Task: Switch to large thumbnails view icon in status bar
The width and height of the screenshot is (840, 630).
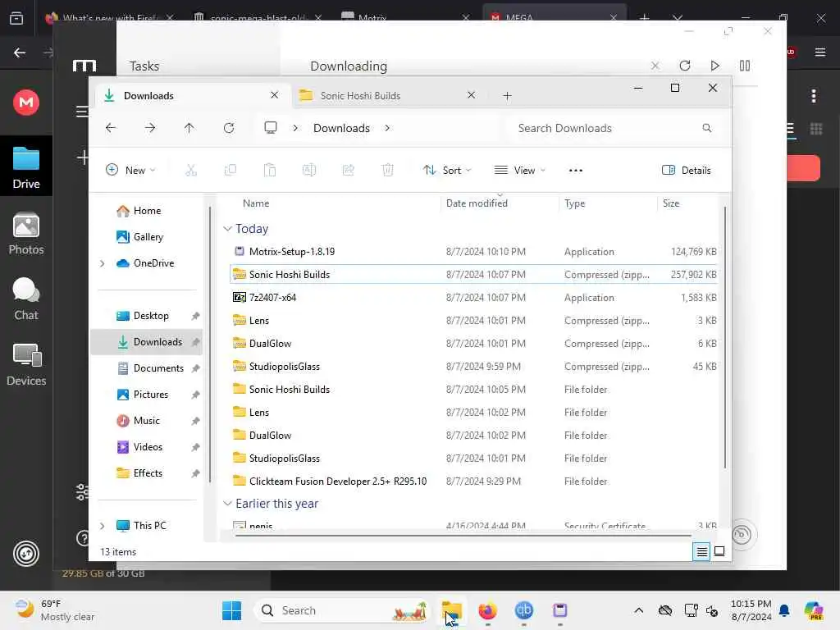Action: tap(719, 551)
